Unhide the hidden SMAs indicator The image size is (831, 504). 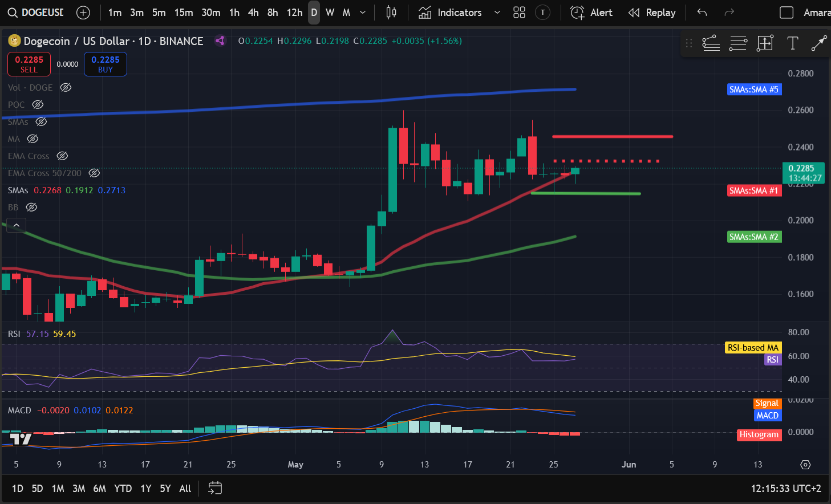[x=41, y=121]
